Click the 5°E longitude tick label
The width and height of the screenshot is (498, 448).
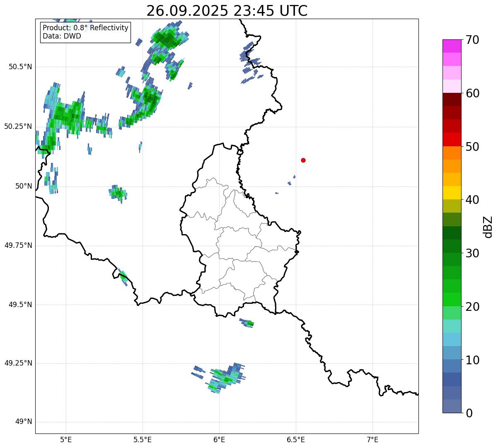(x=66, y=439)
